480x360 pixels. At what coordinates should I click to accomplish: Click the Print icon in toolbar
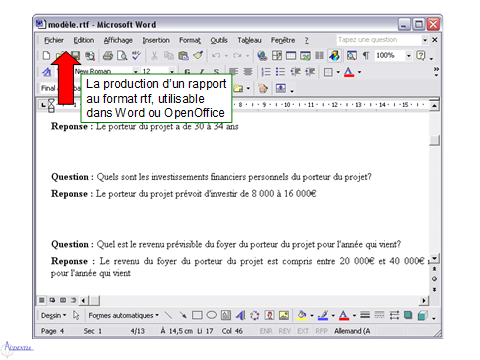(108, 55)
